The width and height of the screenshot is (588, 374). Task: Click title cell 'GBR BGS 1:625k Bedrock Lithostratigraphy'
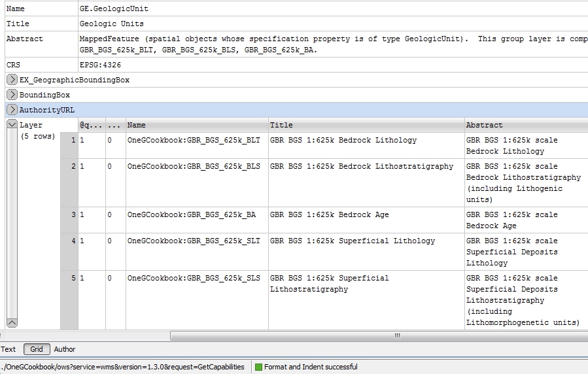[x=366, y=182]
